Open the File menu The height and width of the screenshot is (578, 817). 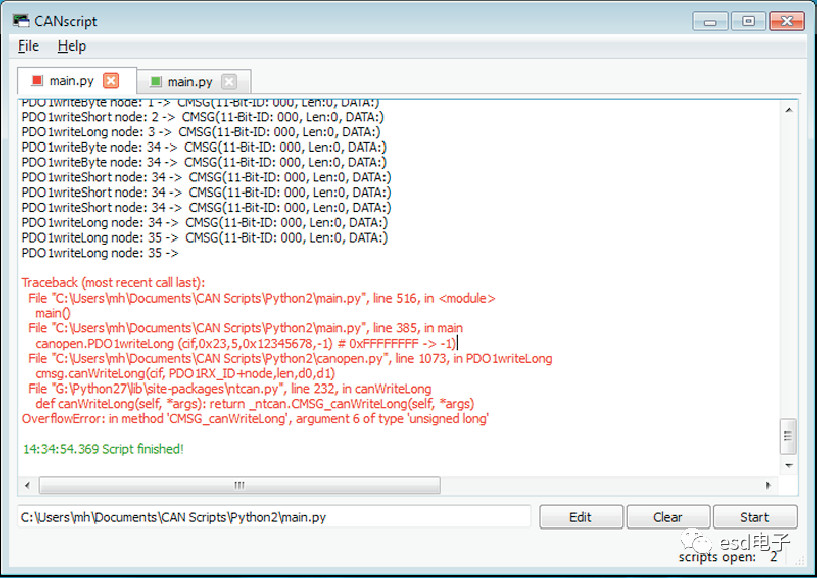tap(28, 46)
